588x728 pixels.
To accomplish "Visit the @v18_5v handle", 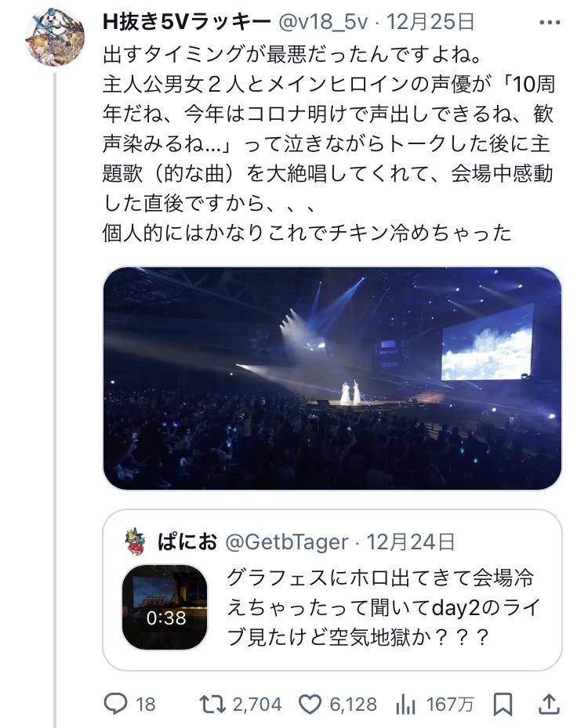I will pos(323,22).
